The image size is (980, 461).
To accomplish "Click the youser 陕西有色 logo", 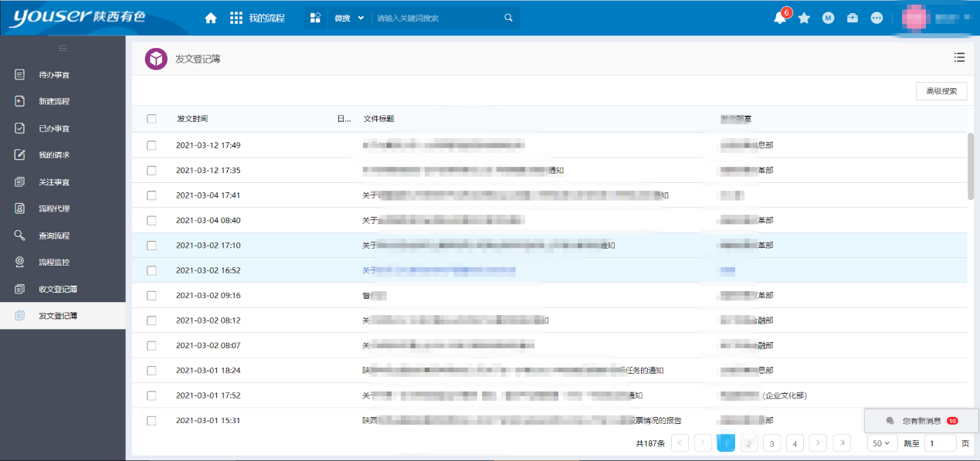I will tap(78, 17).
